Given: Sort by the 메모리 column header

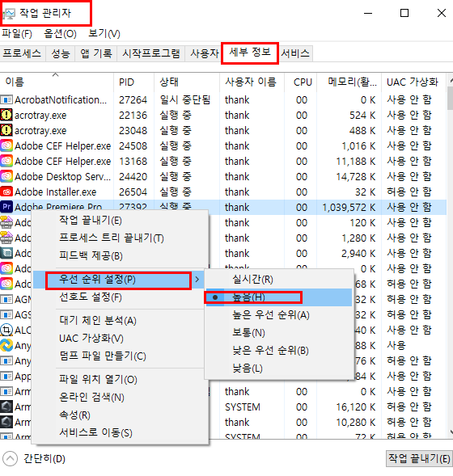Looking at the screenshot, I should 349,82.
